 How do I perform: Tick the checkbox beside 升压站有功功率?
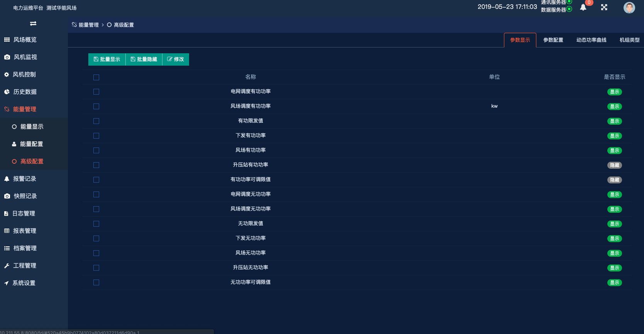pos(96,165)
